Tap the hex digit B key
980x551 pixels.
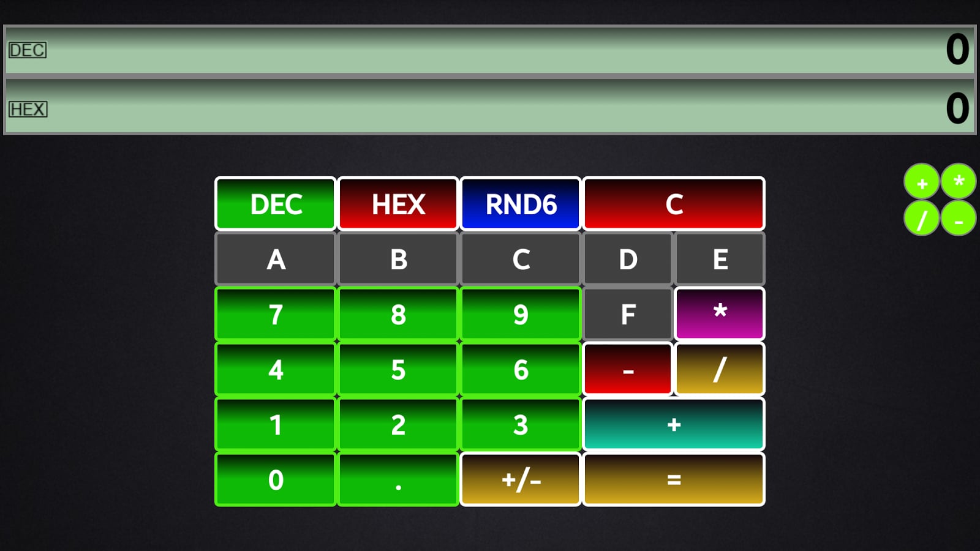click(398, 259)
